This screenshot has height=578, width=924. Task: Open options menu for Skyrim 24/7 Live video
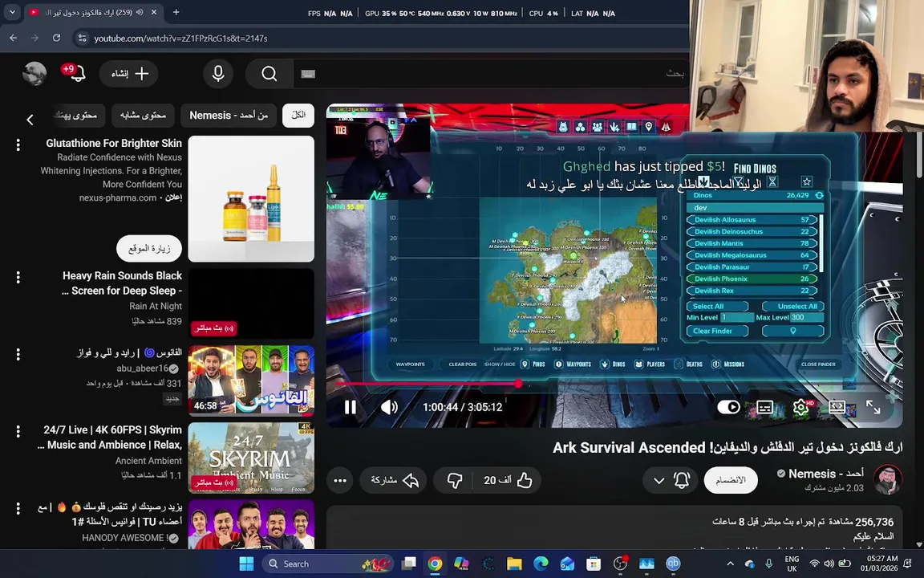18,431
